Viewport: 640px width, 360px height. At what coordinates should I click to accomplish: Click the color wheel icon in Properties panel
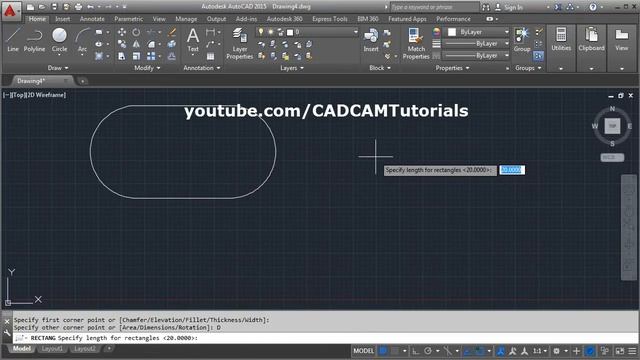tap(436, 32)
